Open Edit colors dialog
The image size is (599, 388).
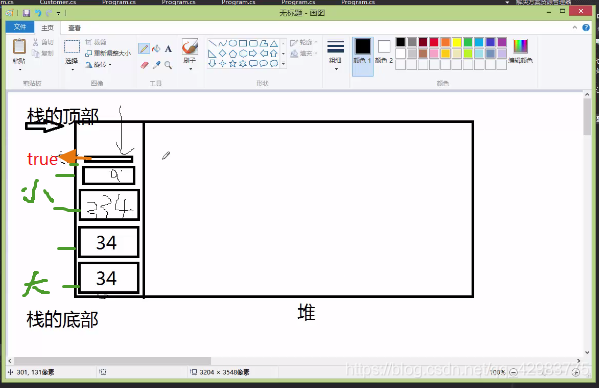520,50
